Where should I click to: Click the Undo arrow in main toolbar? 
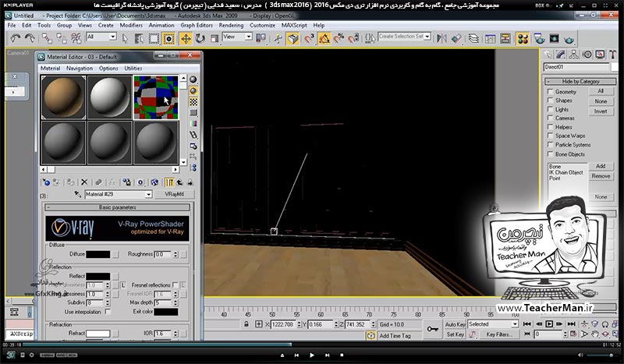[16, 38]
